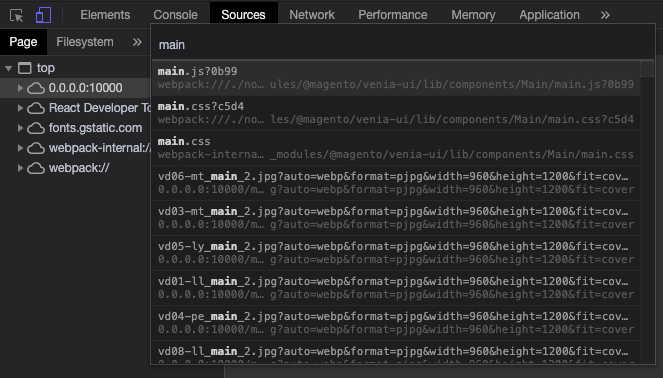Expand the 0.0.0.0:10000 tree node
Viewport: 663px width, 378px height.
[20, 88]
